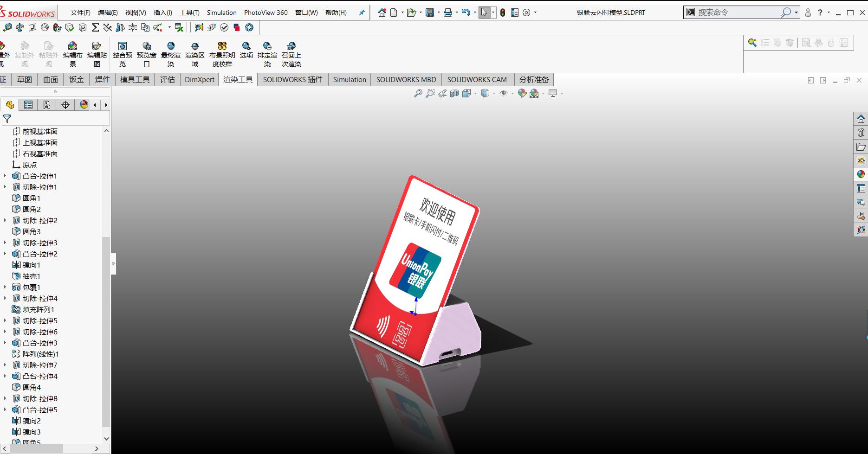868x454 pixels.
Task: Open the Display Style dropdown arrow
Action: 494,93
